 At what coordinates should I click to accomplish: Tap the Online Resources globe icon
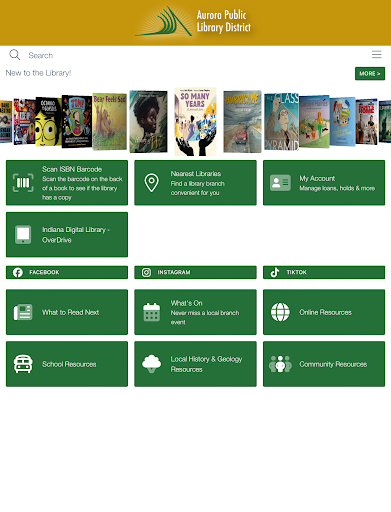pos(280,312)
